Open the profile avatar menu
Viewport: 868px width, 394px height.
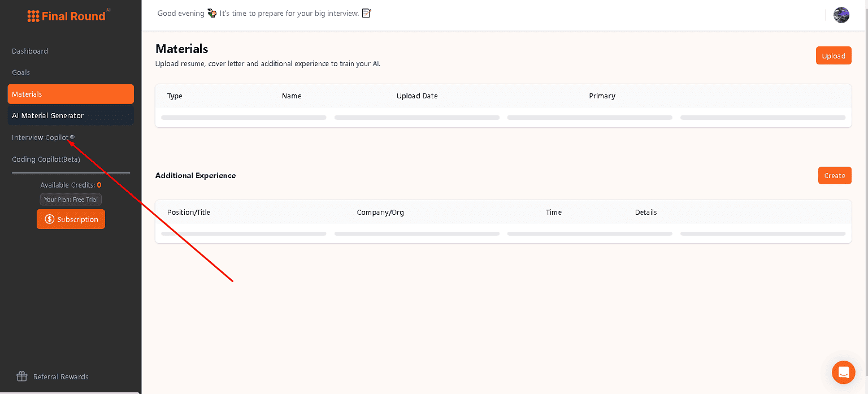pos(841,15)
